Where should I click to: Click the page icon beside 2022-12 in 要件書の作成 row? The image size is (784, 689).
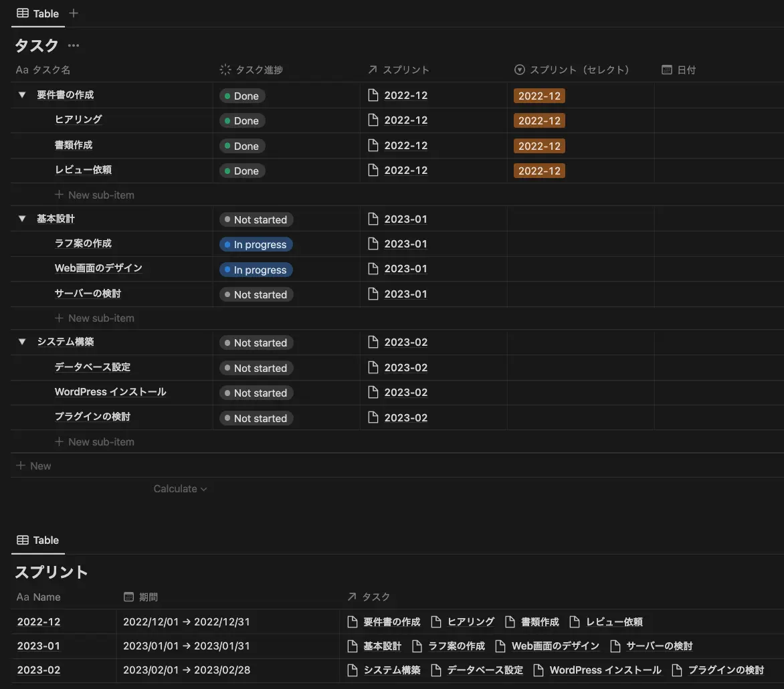point(374,96)
